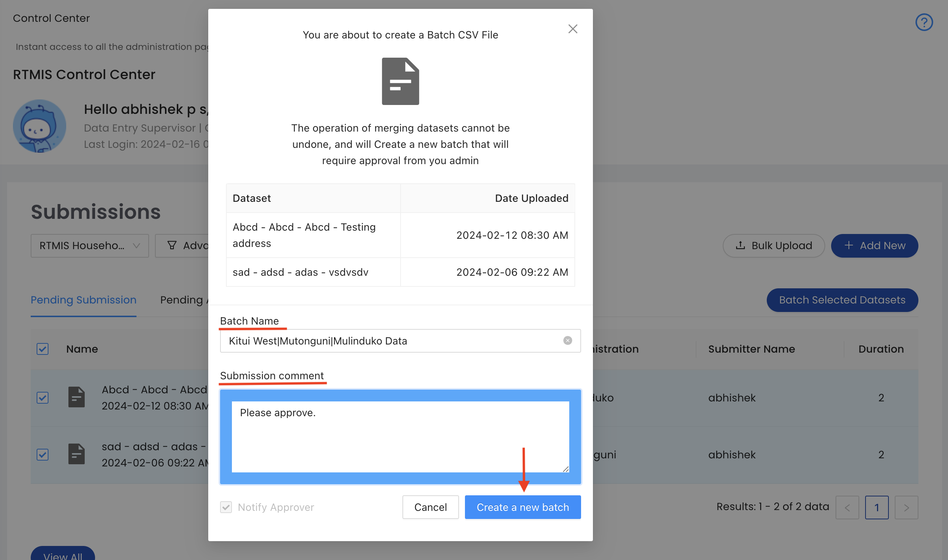Toggle the Notify Approver checkbox
Image resolution: width=948 pixels, height=560 pixels.
point(226,507)
